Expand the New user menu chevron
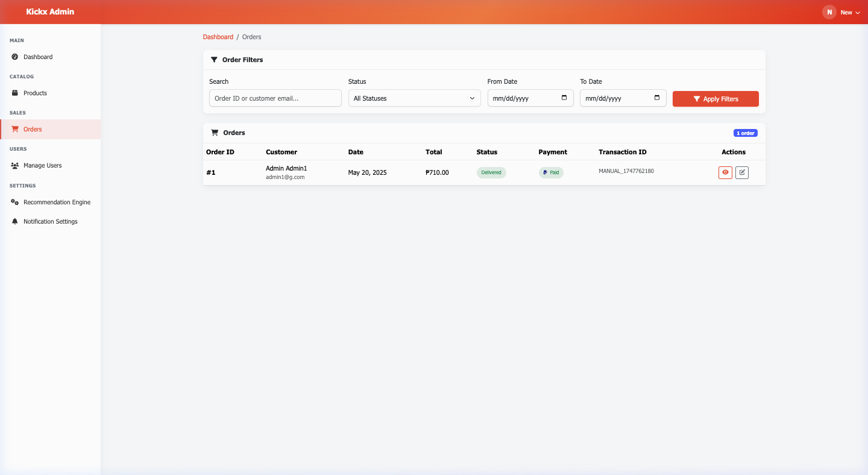The image size is (868, 475). [x=858, y=13]
